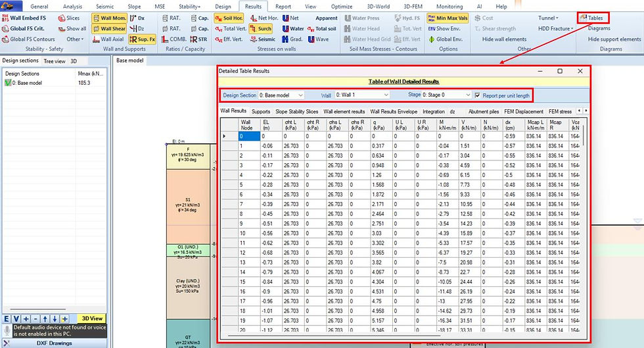This screenshot has height=348, width=644.
Task: Move design section up with arrow
Action: pyautogui.click(x=45, y=319)
